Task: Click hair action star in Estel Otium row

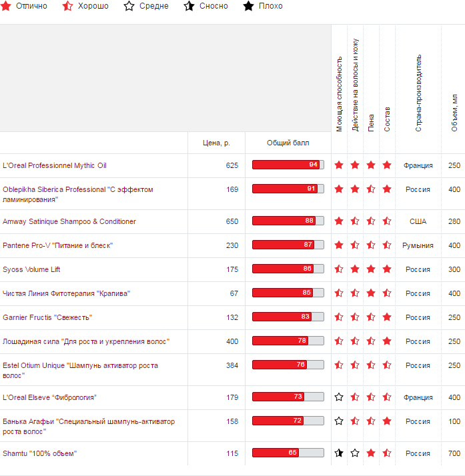Action: (x=355, y=365)
